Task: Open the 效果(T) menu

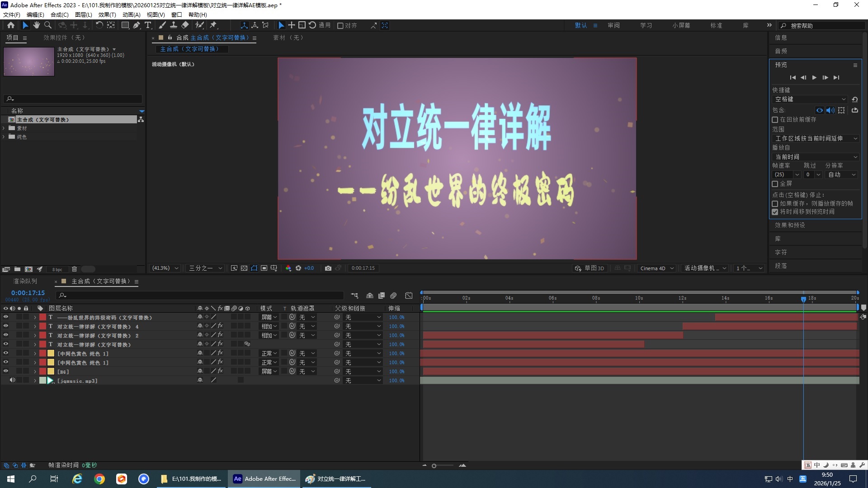Action: [x=107, y=14]
